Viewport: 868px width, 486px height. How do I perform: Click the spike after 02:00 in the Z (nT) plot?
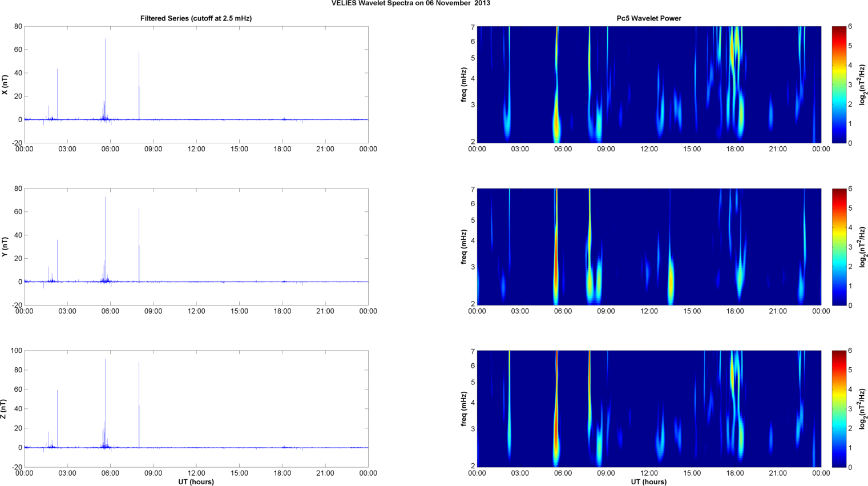coord(57,418)
